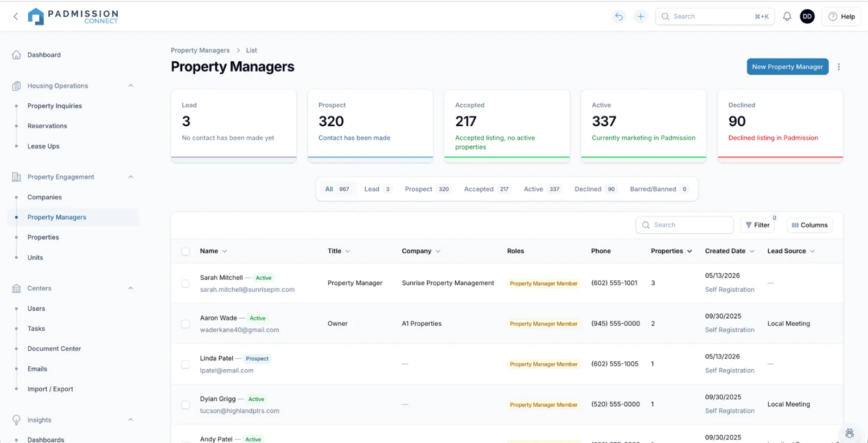Check the Dylan Grigg row checkbox

pos(186,405)
